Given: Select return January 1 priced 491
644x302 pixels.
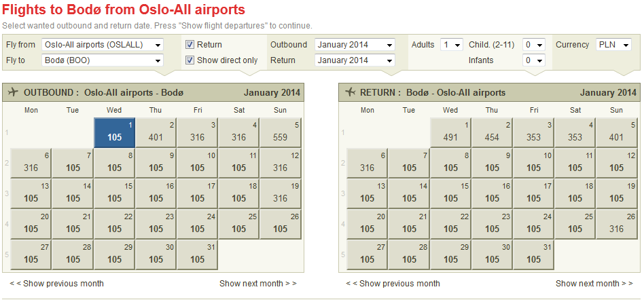Looking at the screenshot, I should click(x=451, y=132).
